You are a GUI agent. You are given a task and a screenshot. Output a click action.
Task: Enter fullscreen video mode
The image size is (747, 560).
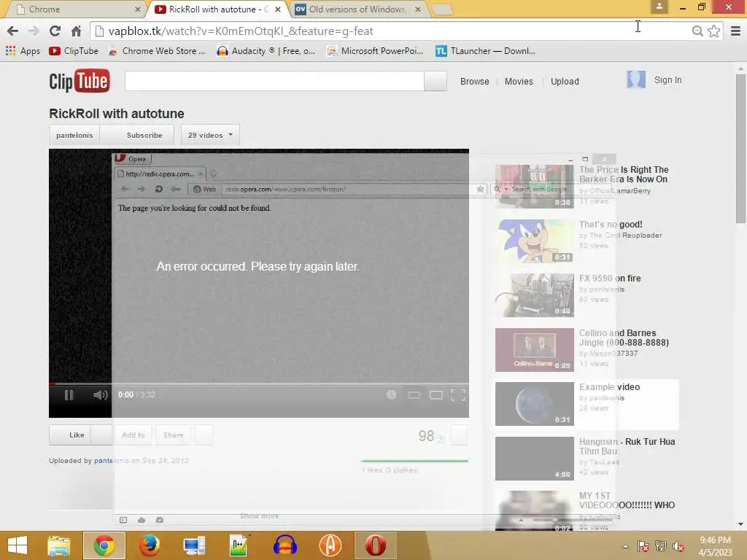pos(458,394)
